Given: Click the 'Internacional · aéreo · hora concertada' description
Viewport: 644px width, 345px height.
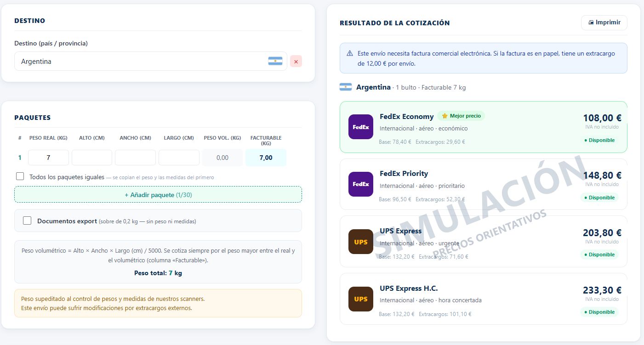Looking at the screenshot, I should 431,300.
